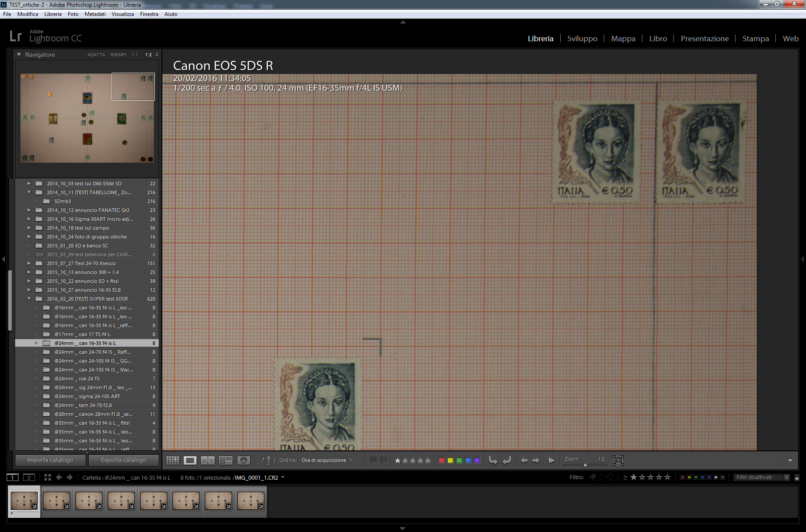
Task: Draw face region tool icon
Action: [x=618, y=460]
